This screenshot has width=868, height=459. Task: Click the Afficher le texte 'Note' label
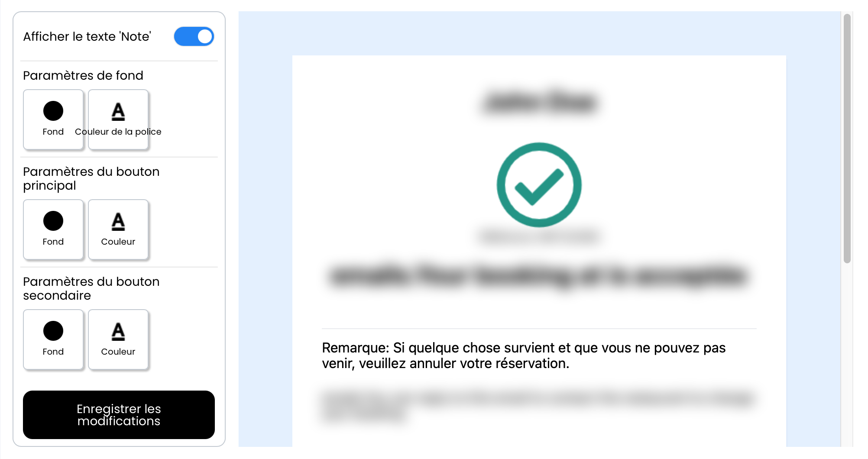click(87, 36)
